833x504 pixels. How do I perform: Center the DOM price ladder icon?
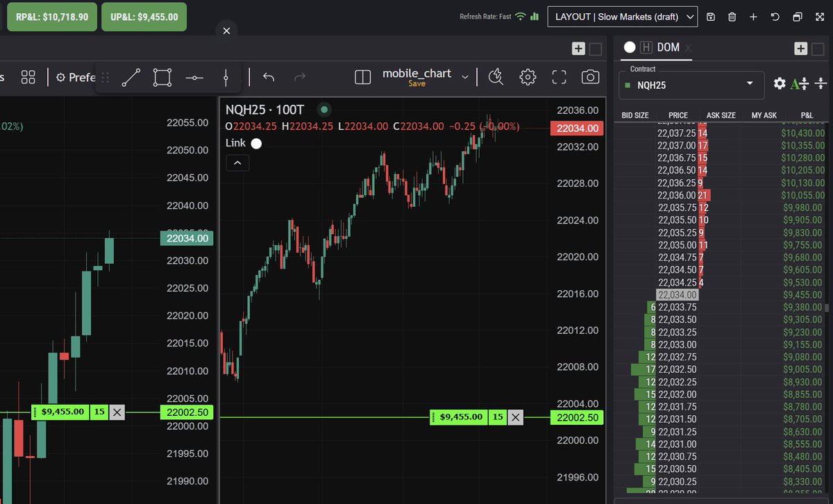pyautogui.click(x=821, y=83)
